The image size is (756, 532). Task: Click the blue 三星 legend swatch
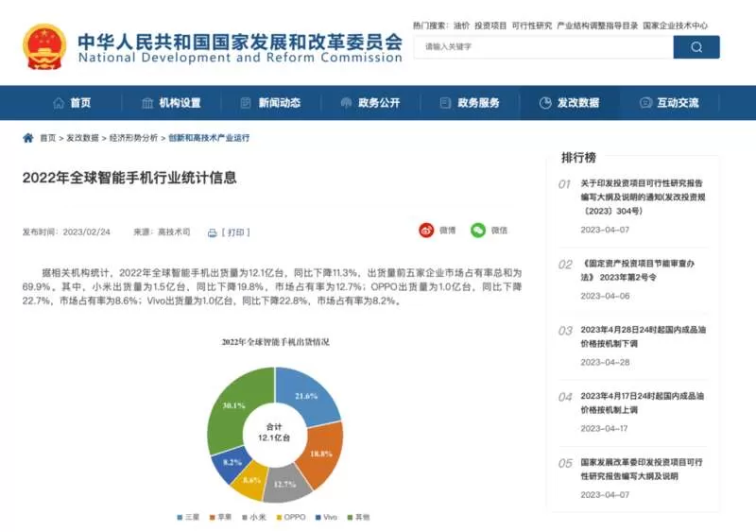coord(180,517)
